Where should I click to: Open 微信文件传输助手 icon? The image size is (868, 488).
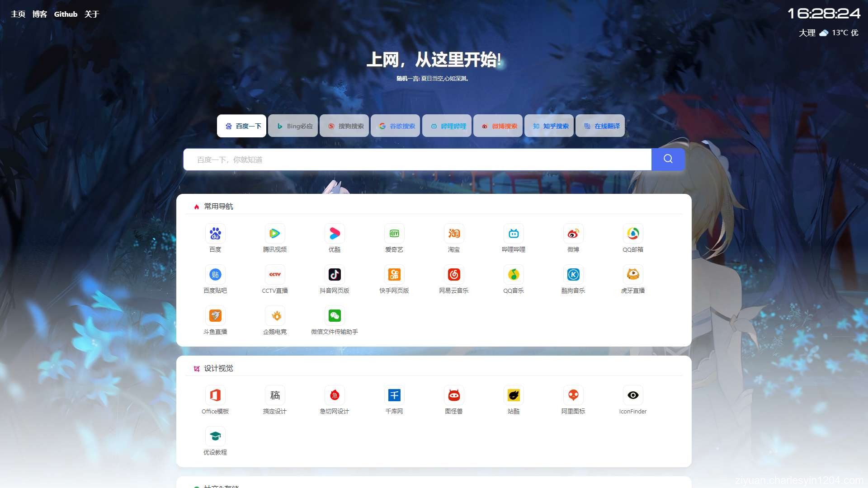335,315
